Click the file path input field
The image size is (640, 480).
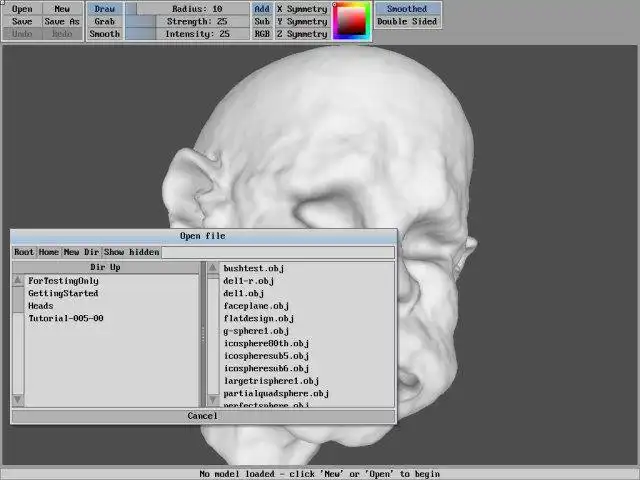[x=278, y=252]
